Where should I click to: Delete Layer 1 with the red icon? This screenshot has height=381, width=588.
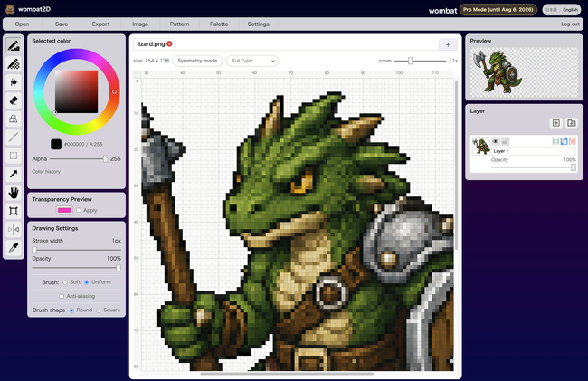[x=572, y=141]
